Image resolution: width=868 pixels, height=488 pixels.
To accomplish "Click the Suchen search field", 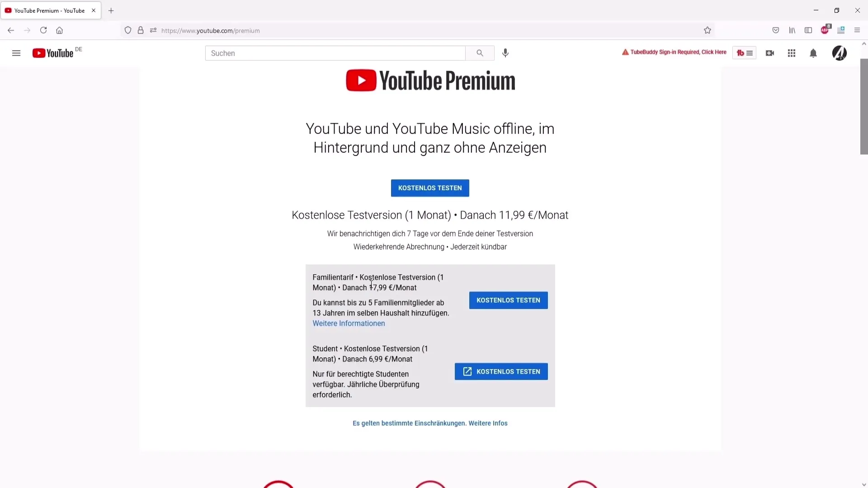I will [335, 53].
